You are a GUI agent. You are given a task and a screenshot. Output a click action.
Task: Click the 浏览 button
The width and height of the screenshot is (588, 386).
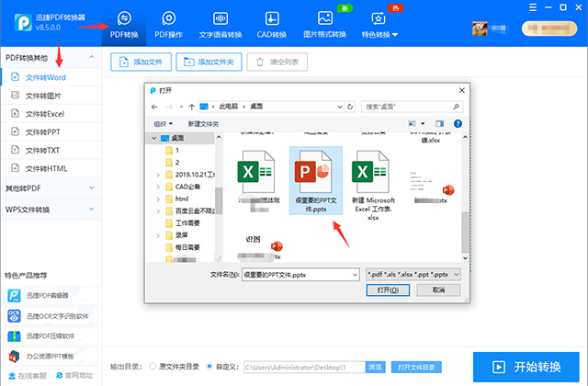click(375, 368)
